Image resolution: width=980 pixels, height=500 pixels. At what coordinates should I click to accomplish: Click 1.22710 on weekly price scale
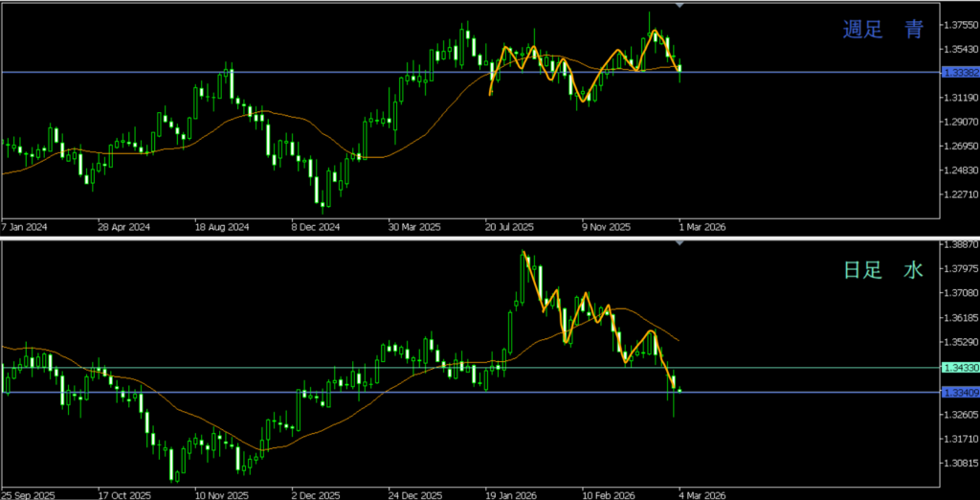(959, 194)
